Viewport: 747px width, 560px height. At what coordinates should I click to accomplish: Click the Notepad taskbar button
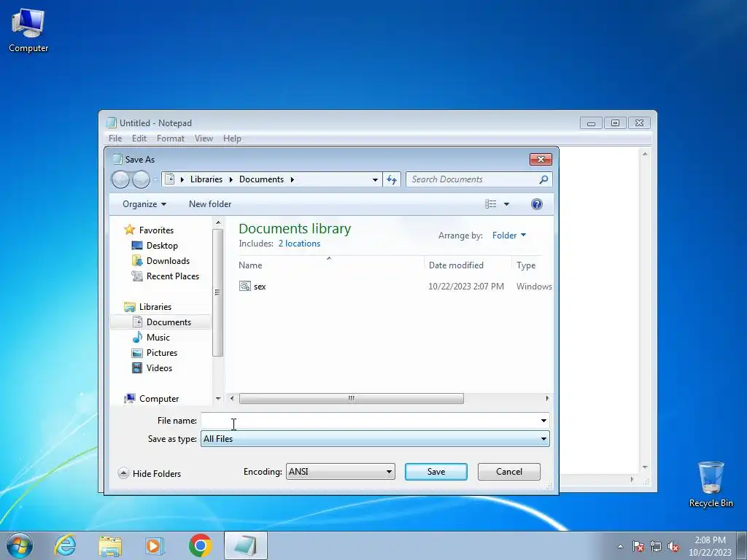(245, 545)
